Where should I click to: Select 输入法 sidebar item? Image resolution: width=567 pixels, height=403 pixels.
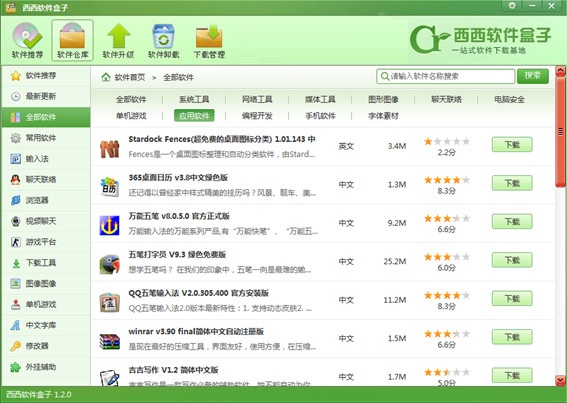(46, 158)
